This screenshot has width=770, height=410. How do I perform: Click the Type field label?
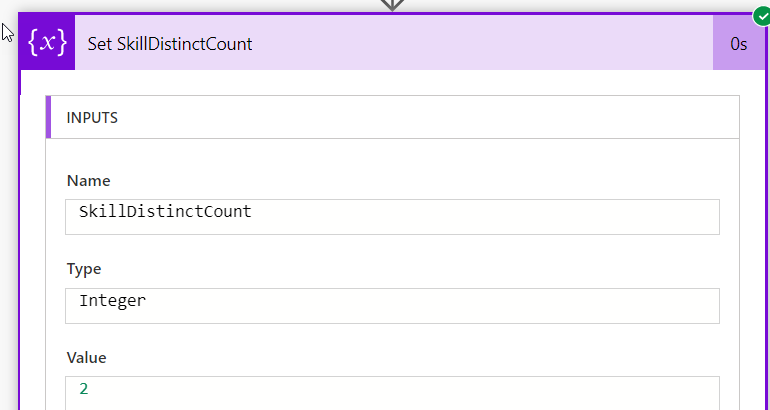click(x=84, y=269)
